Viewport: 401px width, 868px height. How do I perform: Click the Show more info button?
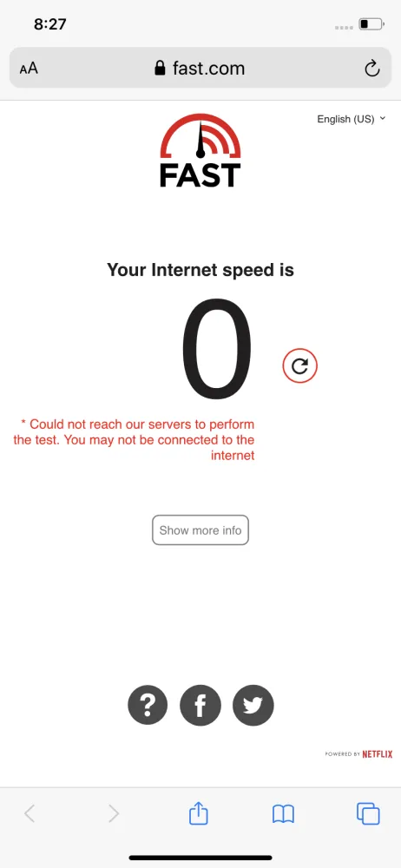coord(200,530)
